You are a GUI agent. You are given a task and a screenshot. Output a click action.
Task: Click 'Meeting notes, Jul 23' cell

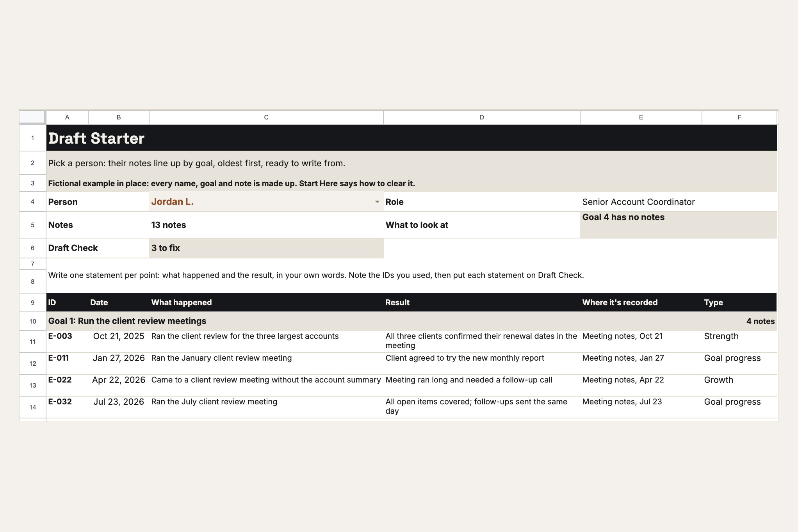pyautogui.click(x=641, y=407)
